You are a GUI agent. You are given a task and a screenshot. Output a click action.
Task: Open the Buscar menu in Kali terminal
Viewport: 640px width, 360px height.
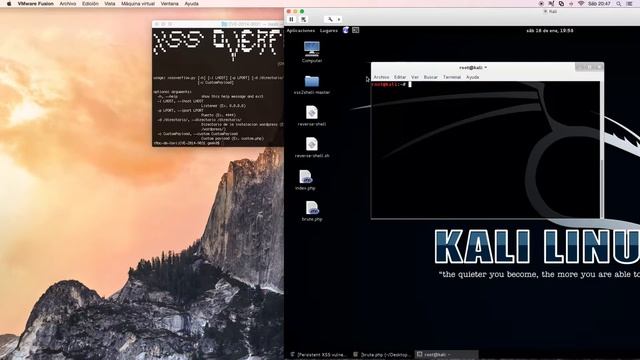pyautogui.click(x=431, y=77)
